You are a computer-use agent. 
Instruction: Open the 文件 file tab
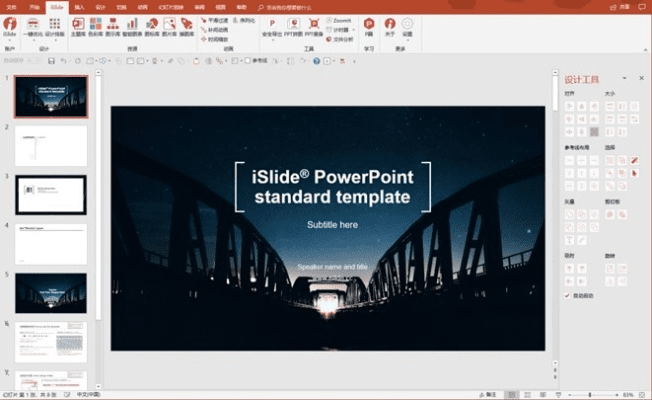click(x=10, y=6)
